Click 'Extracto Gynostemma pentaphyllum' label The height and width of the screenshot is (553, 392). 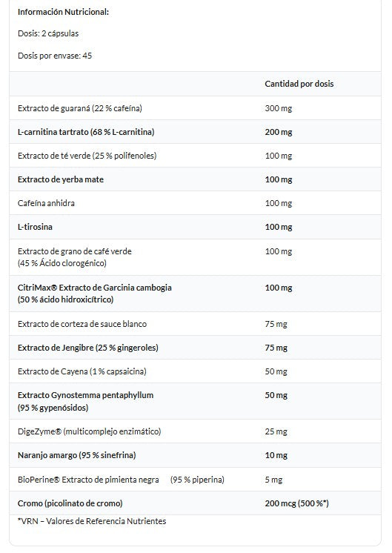point(86,395)
